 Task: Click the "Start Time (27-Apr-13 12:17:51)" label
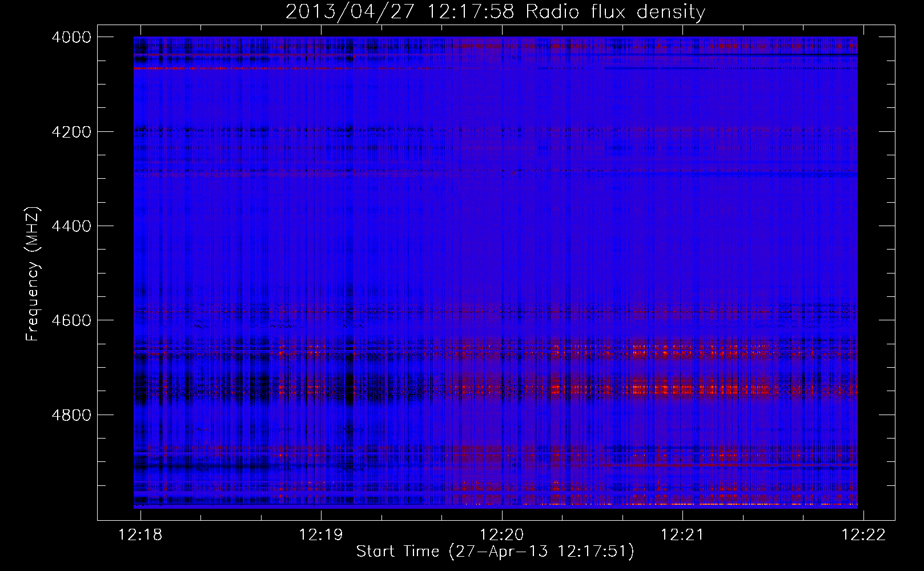[x=495, y=552]
